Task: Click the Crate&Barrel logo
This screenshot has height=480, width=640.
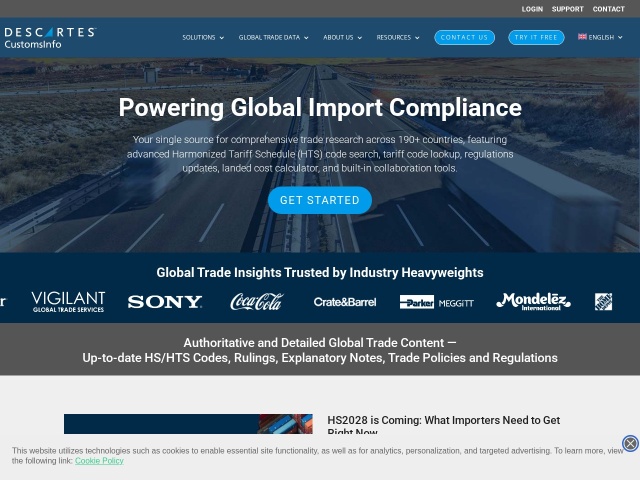Action: [x=345, y=302]
